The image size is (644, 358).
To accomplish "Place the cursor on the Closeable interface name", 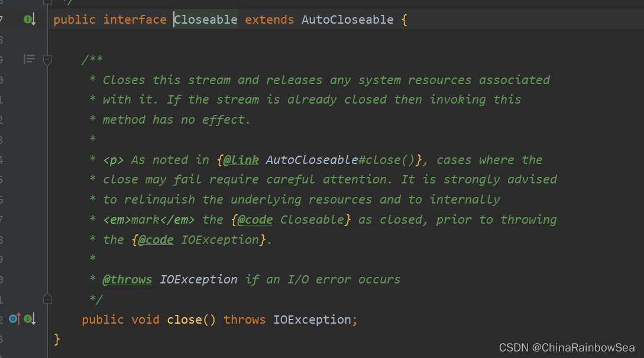I will pyautogui.click(x=206, y=20).
